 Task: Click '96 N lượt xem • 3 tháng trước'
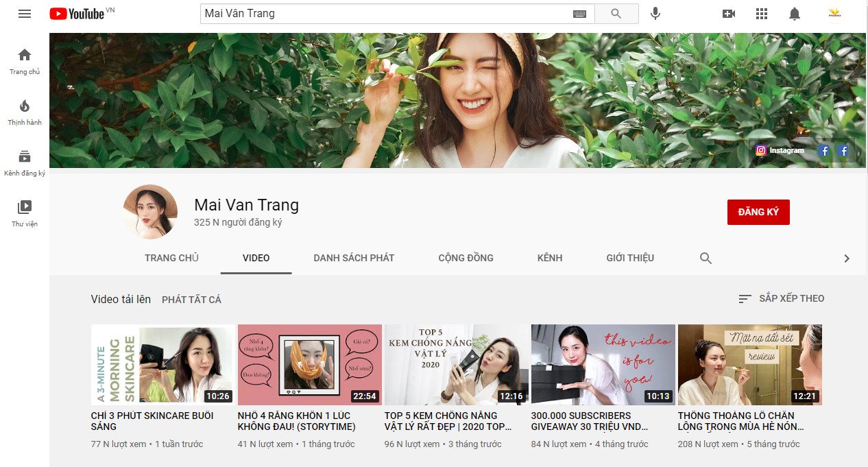click(x=443, y=444)
